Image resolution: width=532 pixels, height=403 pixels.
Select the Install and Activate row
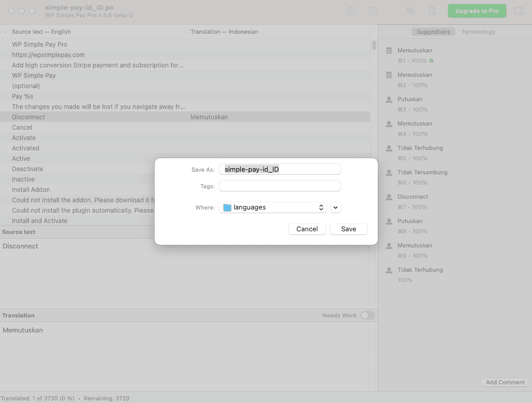click(x=77, y=220)
